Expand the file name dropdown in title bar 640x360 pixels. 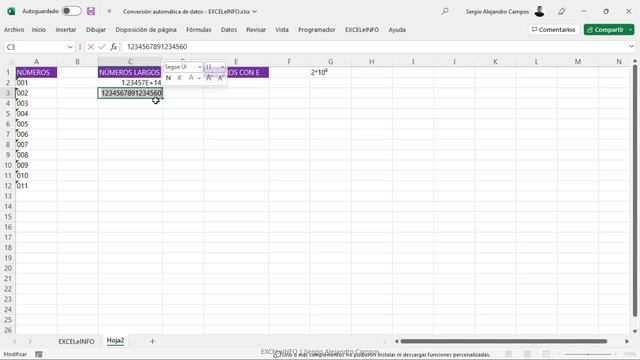[255, 11]
